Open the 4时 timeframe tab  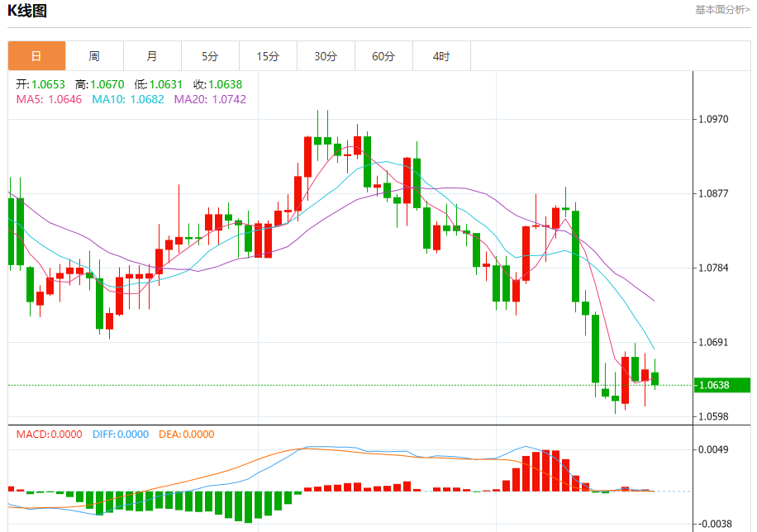442,56
